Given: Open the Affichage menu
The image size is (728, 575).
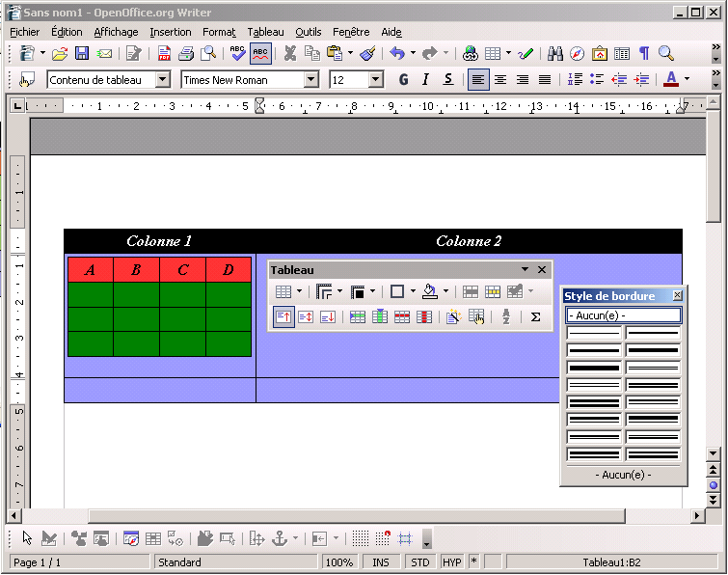Looking at the screenshot, I should (116, 32).
